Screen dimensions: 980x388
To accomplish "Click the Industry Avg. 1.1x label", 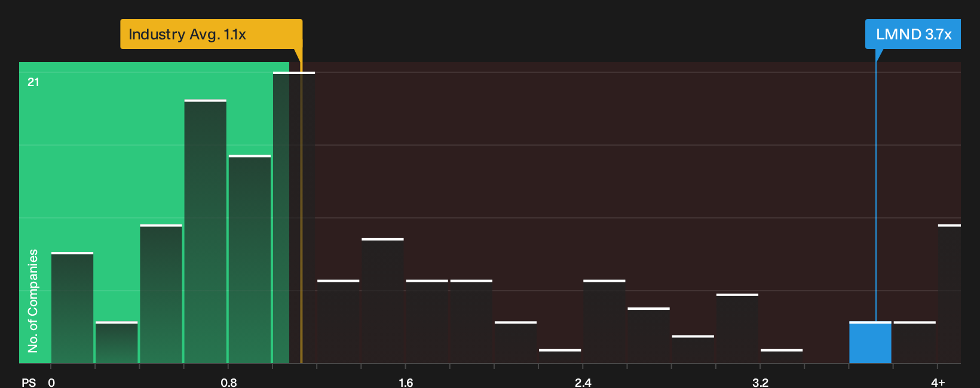I will 211,34.
